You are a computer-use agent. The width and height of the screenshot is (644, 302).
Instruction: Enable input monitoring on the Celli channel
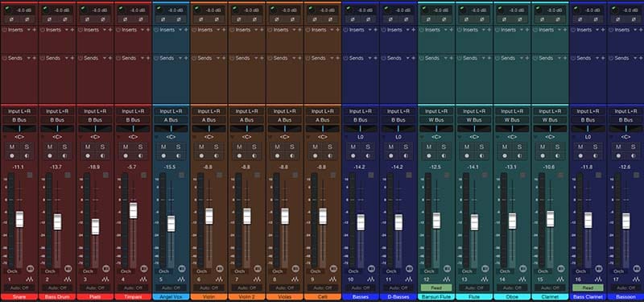[330, 155]
